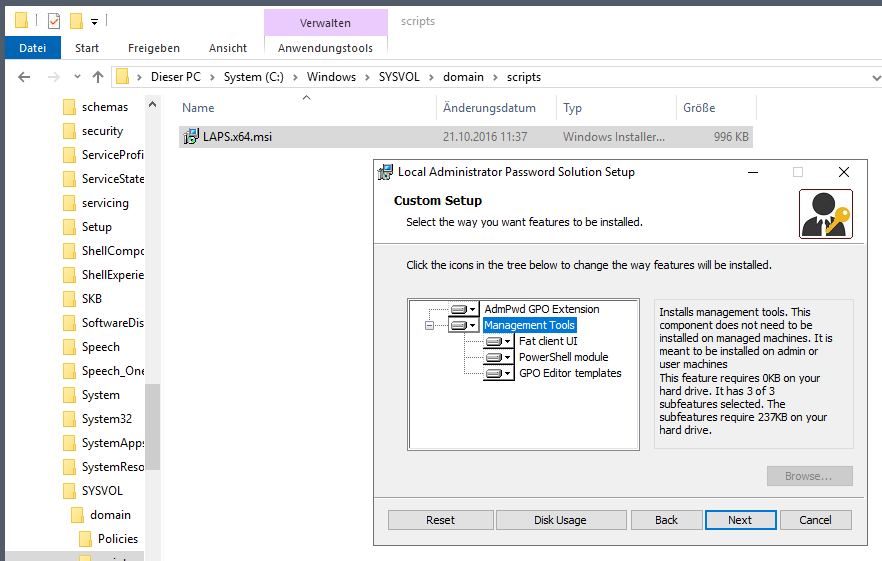882x561 pixels.
Task: Click the Reset button in setup
Action: tap(440, 520)
